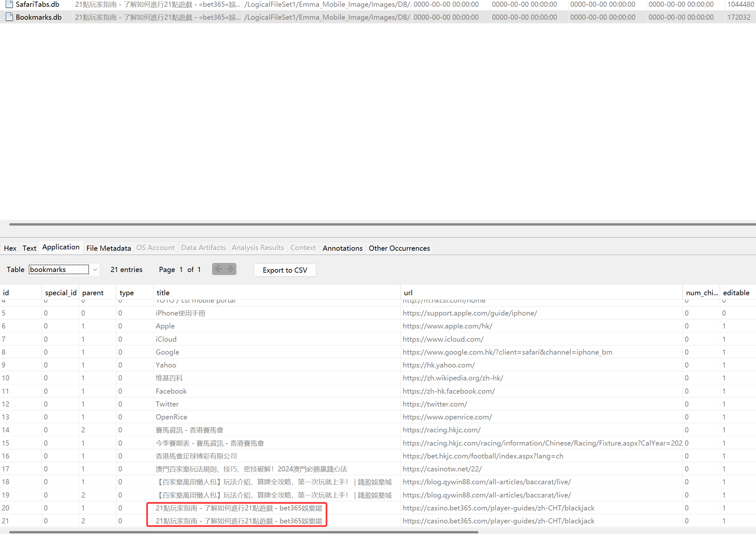
Task: Sort by the title column header
Action: click(277, 293)
